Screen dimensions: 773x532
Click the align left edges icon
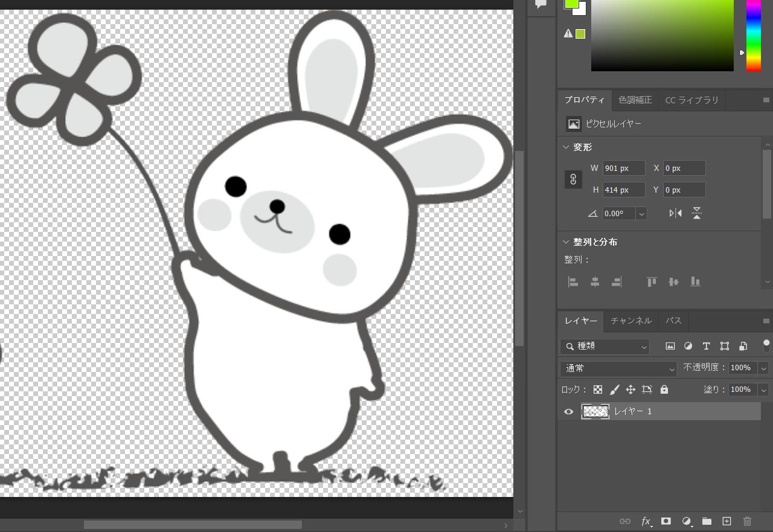(573, 281)
